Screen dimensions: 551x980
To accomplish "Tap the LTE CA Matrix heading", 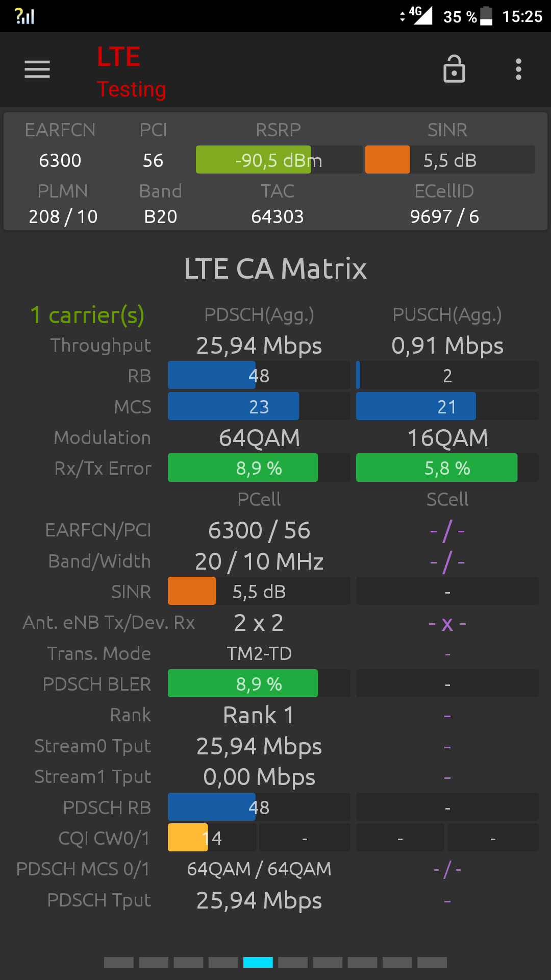I will (x=275, y=268).
